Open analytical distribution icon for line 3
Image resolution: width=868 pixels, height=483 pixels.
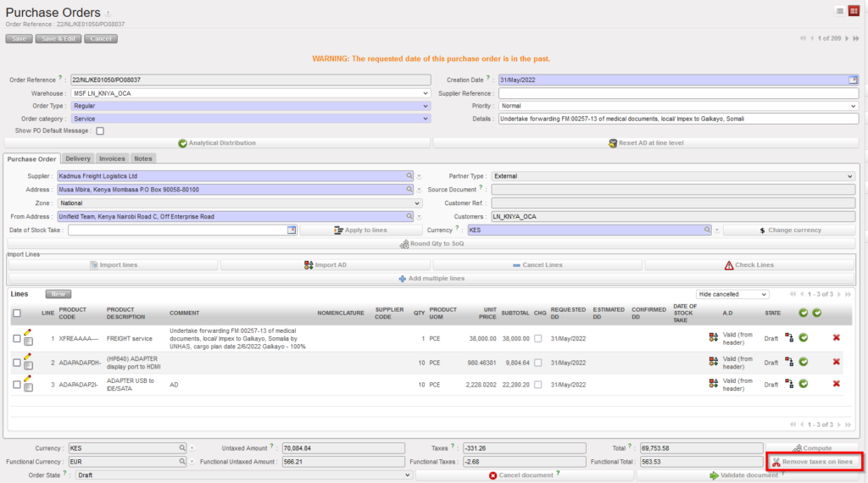click(x=714, y=383)
